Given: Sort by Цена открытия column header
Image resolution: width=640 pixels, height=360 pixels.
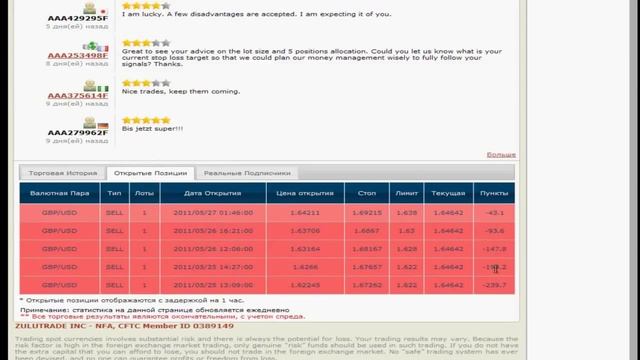Looking at the screenshot, I should click(305, 193).
